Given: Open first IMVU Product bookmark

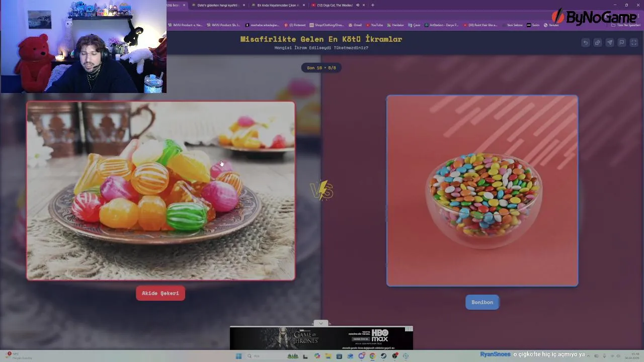Looking at the screenshot, I should (185, 25).
